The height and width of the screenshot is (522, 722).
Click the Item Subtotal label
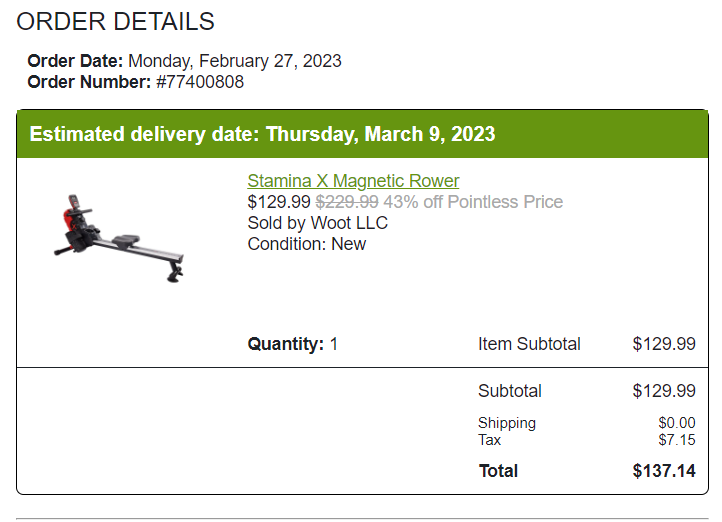[529, 344]
